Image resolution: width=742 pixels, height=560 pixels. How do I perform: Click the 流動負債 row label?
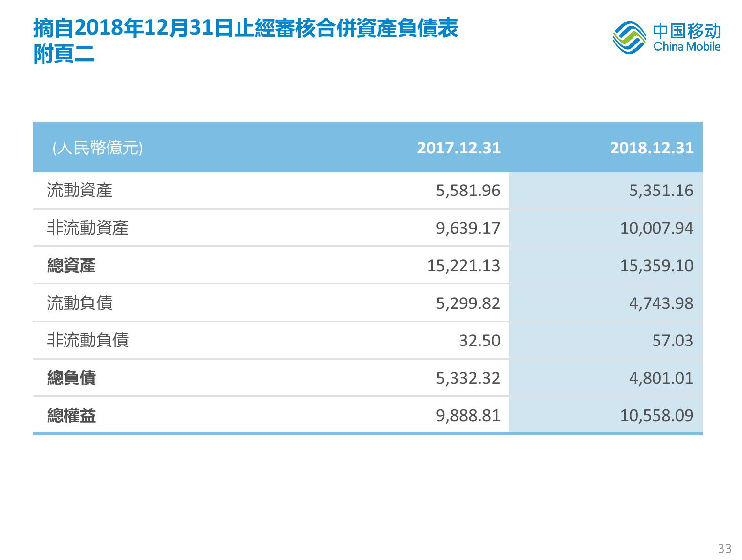click(x=80, y=303)
